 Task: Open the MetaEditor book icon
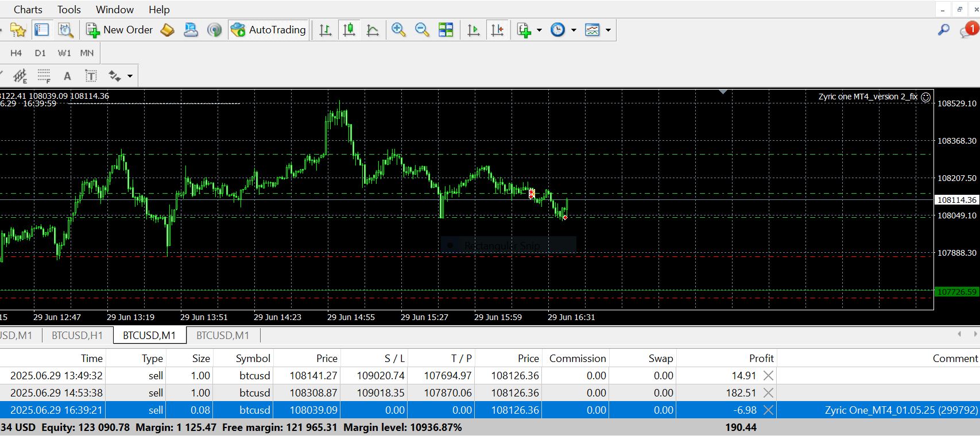coord(167,30)
